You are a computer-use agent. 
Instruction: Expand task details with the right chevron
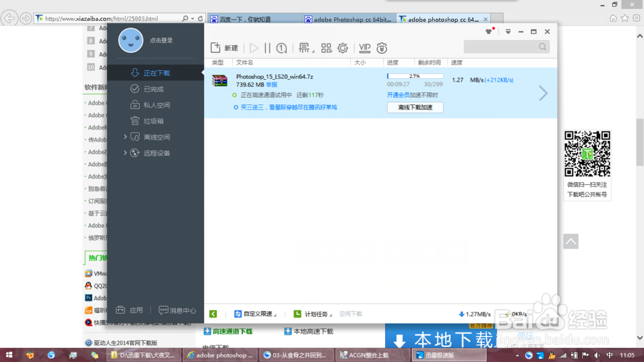point(544,93)
